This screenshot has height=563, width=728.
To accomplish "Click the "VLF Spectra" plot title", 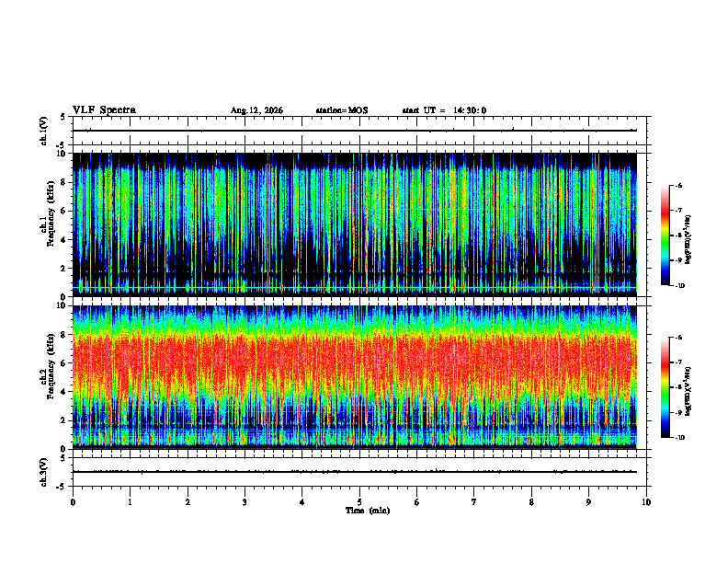I will click(104, 110).
